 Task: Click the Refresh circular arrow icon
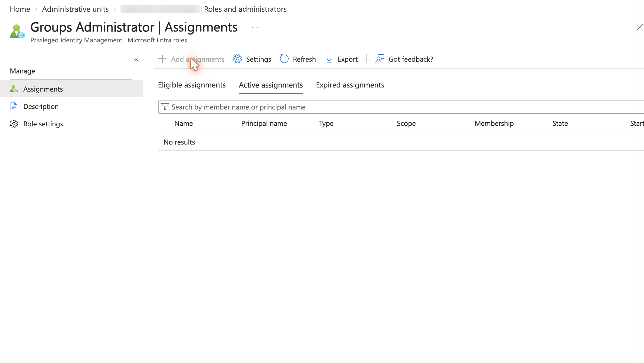pyautogui.click(x=284, y=59)
